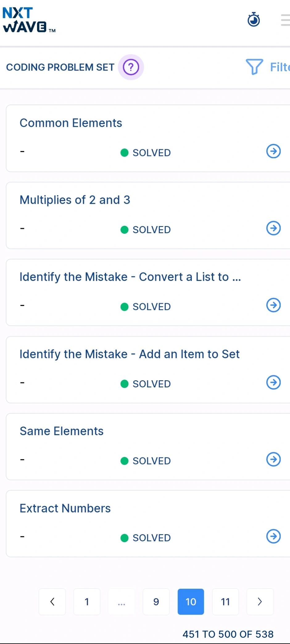Open the "Extract Numbers" problem title
This screenshot has width=290, height=644.
[x=65, y=508]
